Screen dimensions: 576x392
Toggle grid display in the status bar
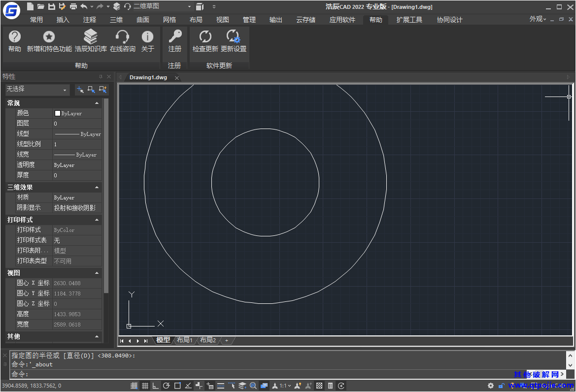point(145,386)
